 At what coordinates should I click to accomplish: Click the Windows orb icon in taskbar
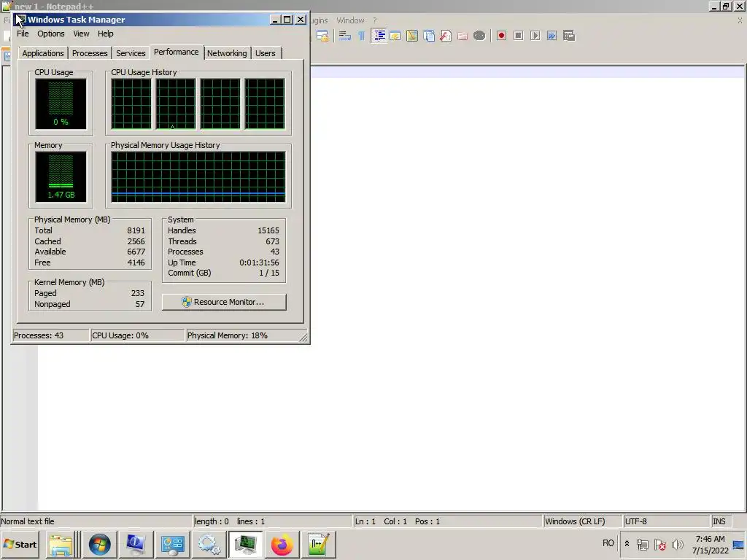click(99, 545)
